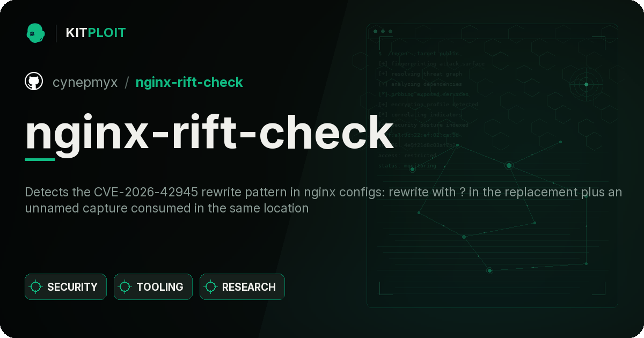Click the terminal line 'correlating indicators'
Screen dimensions: 644x338
[x=420, y=115]
